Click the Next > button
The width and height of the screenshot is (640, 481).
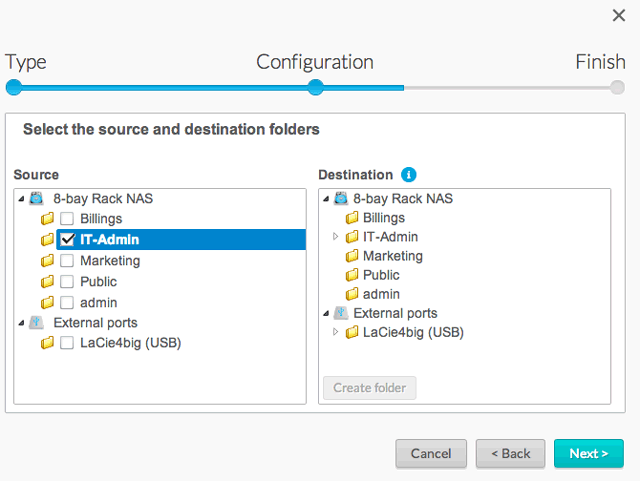click(589, 453)
